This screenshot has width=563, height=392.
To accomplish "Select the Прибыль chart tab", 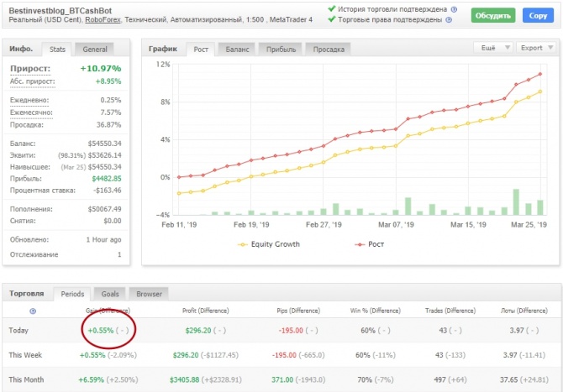I will click(281, 50).
